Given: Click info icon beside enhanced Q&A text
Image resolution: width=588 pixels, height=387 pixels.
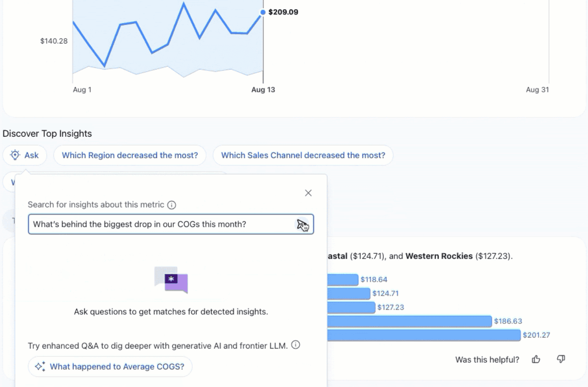Looking at the screenshot, I should 296,345.
